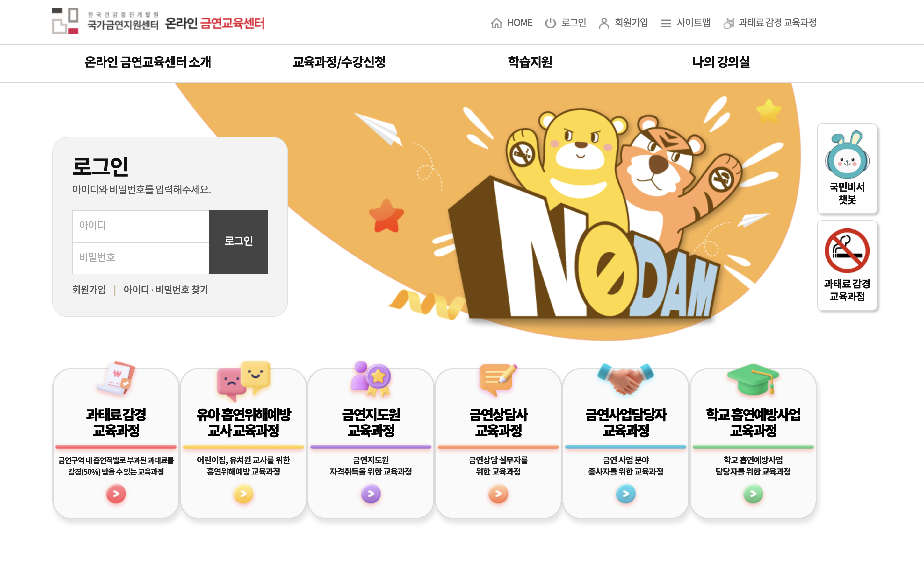Click the dark 로그인 button

239,242
